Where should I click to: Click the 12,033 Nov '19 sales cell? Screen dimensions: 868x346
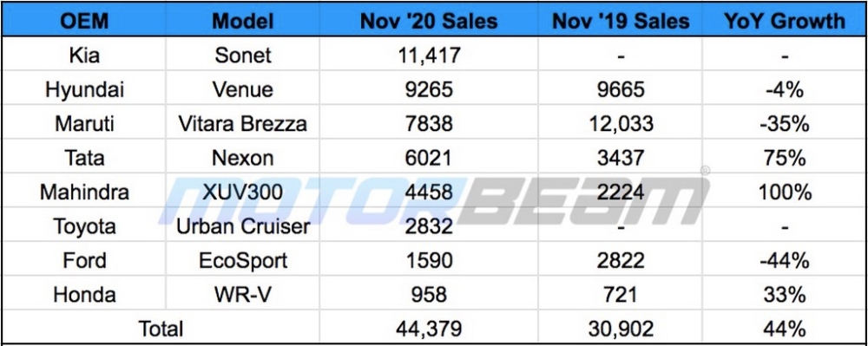click(x=621, y=123)
